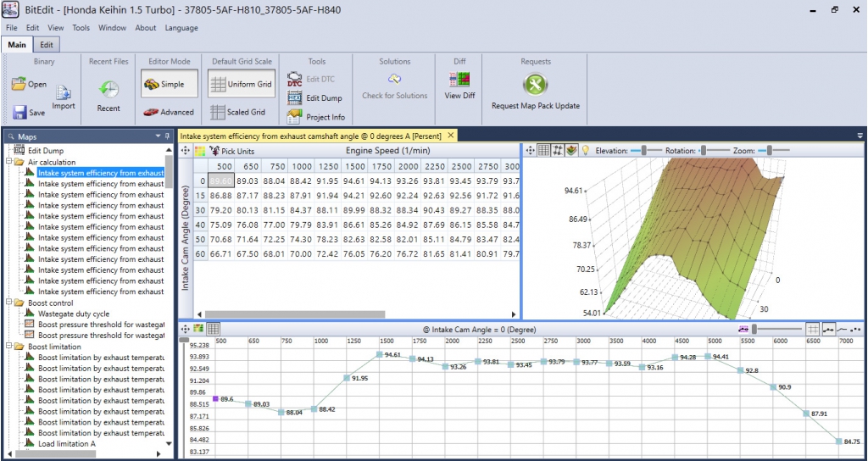The width and height of the screenshot is (868, 461).
Task: Click graph point labeled 94.61
Action: [379, 354]
